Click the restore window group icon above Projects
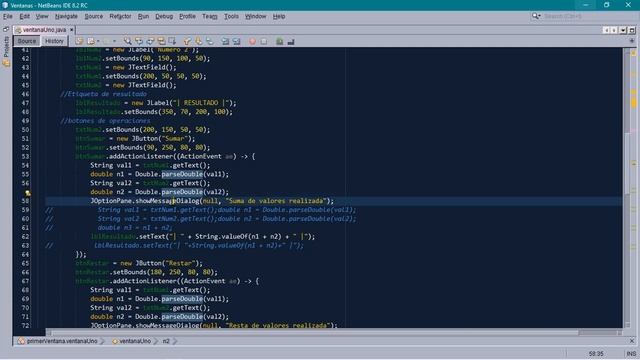 coord(6,29)
